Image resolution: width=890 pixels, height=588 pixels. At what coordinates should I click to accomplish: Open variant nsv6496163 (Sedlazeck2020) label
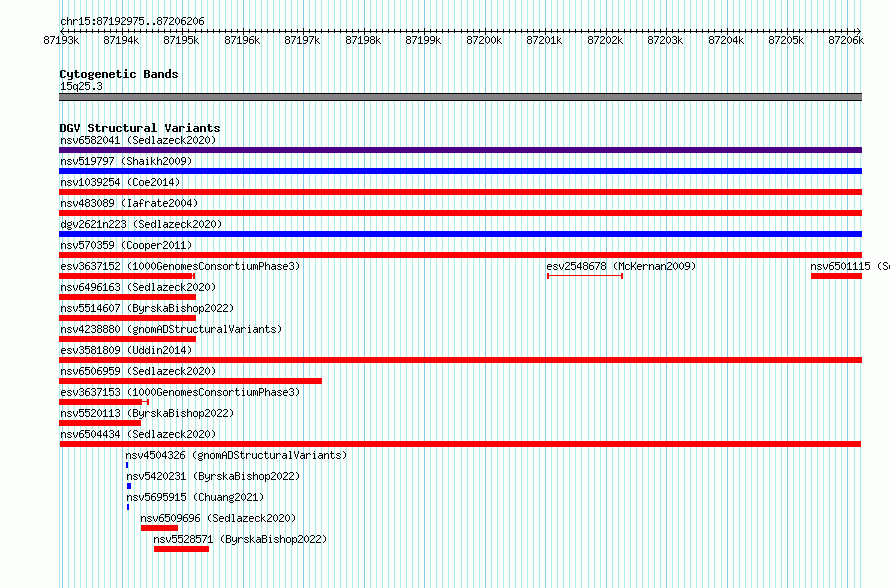pyautogui.click(x=138, y=287)
